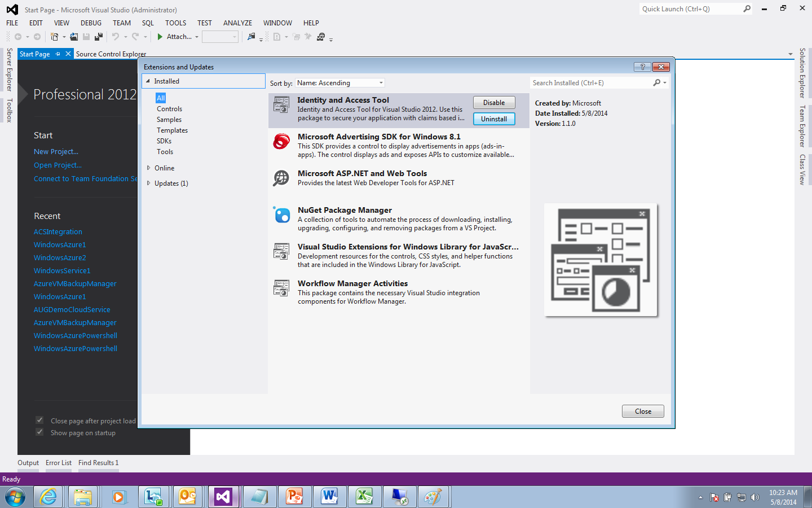The height and width of the screenshot is (508, 812).
Task: Switch to the Source Control Explorer tab
Action: (x=111, y=54)
